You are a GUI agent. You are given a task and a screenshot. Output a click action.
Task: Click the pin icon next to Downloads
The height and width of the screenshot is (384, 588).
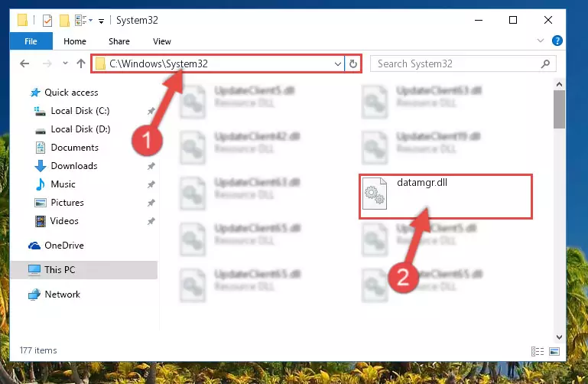(151, 166)
